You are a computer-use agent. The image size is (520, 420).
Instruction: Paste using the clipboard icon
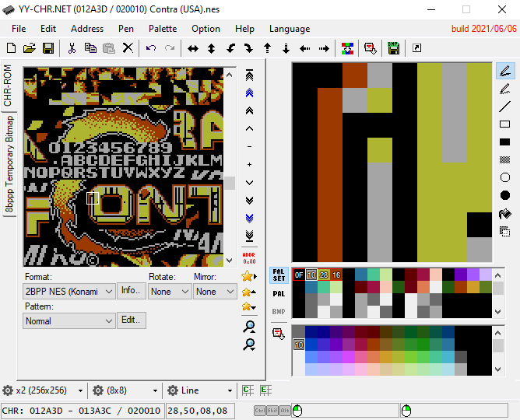point(109,48)
